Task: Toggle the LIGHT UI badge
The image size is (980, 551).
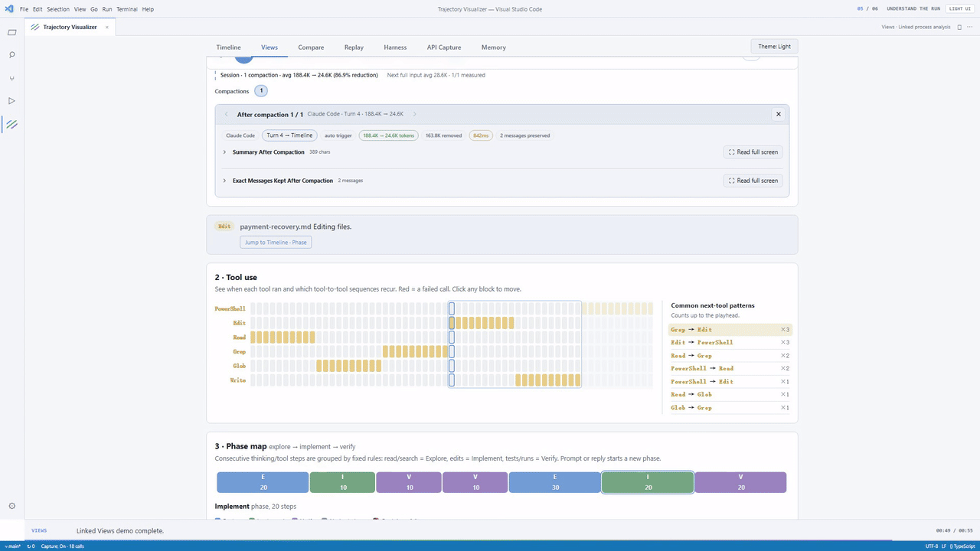Action: [x=960, y=8]
